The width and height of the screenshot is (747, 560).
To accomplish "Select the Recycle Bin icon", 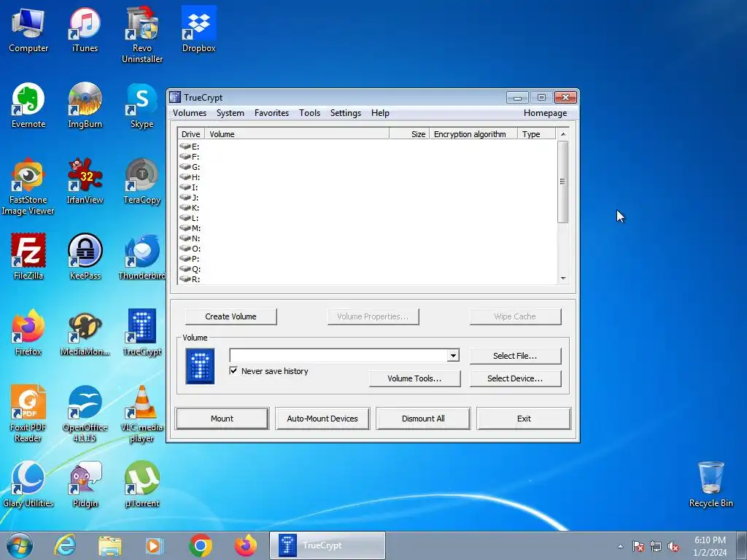I will [x=711, y=484].
